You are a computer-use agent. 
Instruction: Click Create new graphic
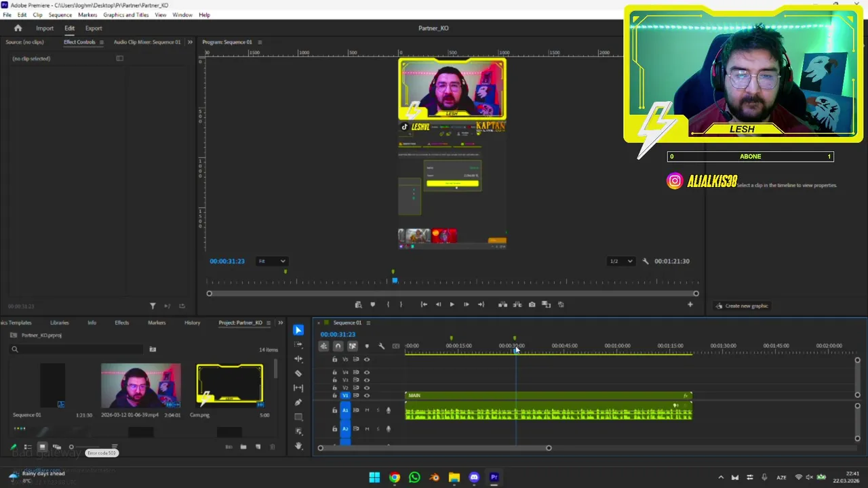coord(742,306)
